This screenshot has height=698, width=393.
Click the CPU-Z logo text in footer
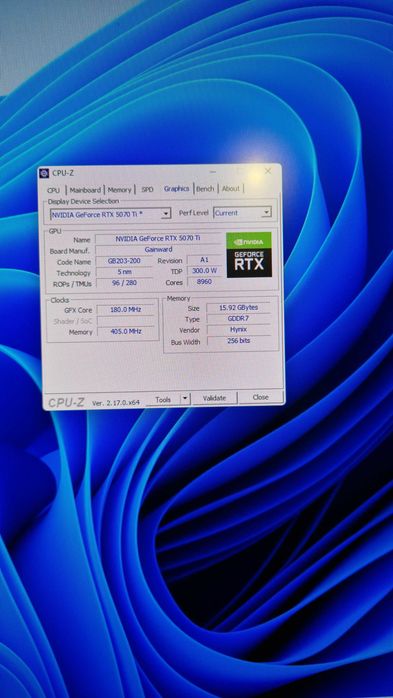(66, 402)
